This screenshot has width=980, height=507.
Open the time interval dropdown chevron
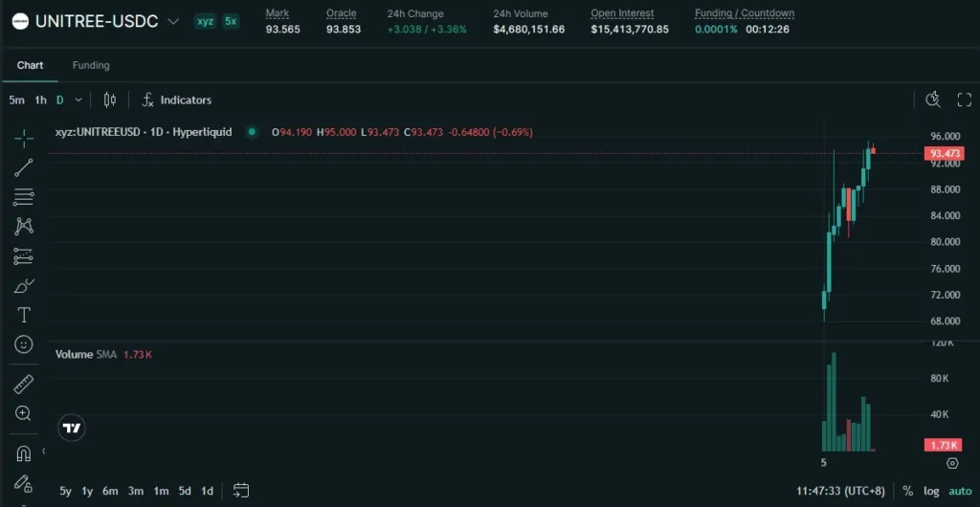[78, 99]
